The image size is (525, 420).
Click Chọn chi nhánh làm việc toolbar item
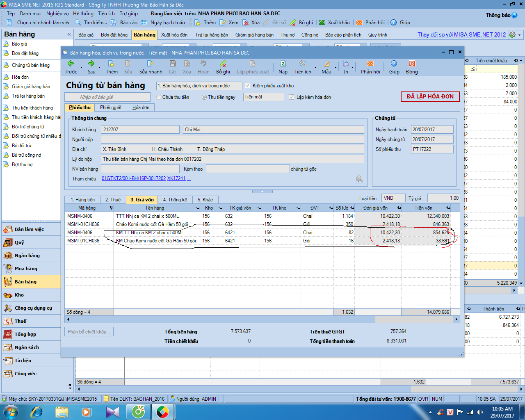click(x=39, y=23)
